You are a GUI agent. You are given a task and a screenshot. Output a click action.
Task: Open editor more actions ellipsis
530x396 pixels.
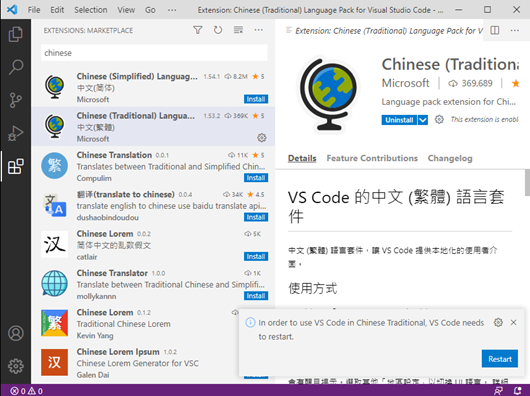tap(514, 30)
